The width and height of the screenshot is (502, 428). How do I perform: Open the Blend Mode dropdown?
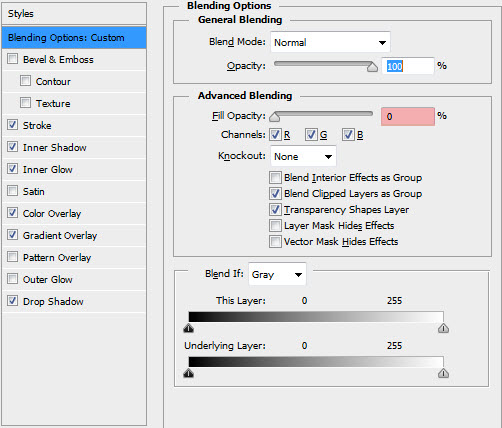click(330, 42)
